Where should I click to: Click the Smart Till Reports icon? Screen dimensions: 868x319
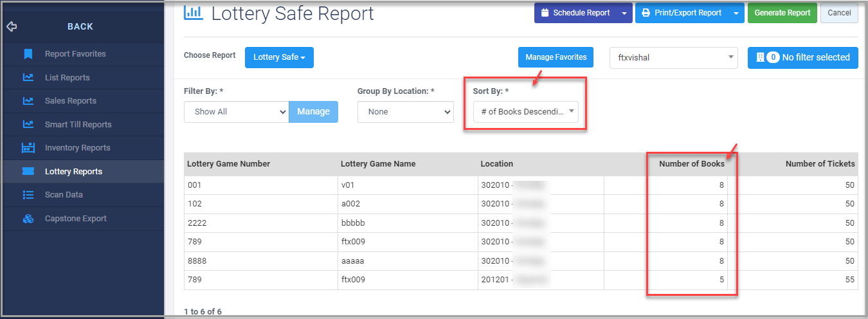(x=28, y=125)
